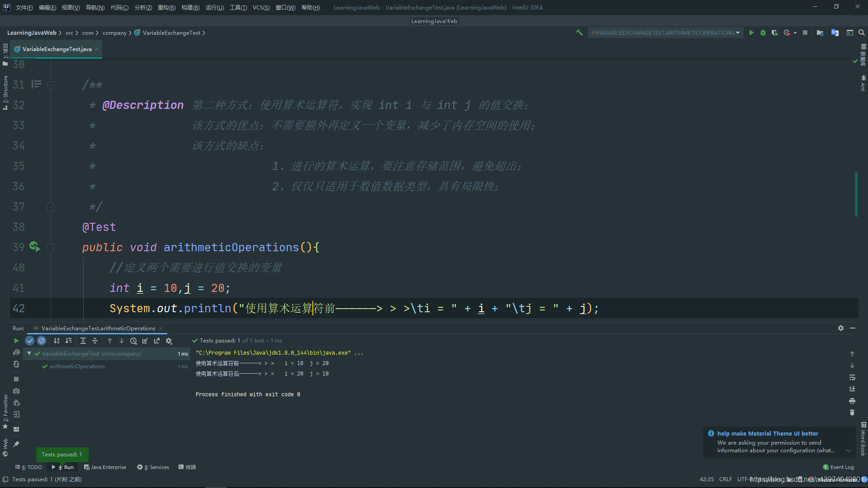The image size is (868, 488).
Task: Hide Run panel with minimize dash
Action: 853,328
